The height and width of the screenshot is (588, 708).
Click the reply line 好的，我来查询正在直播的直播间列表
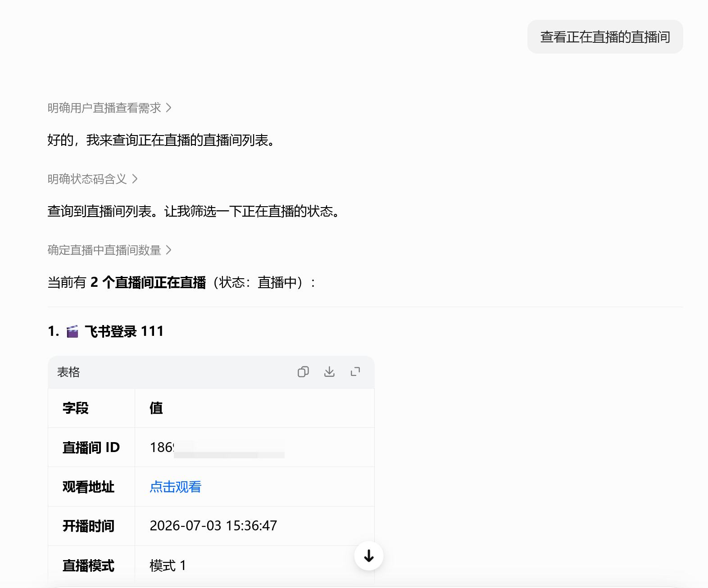(x=161, y=140)
